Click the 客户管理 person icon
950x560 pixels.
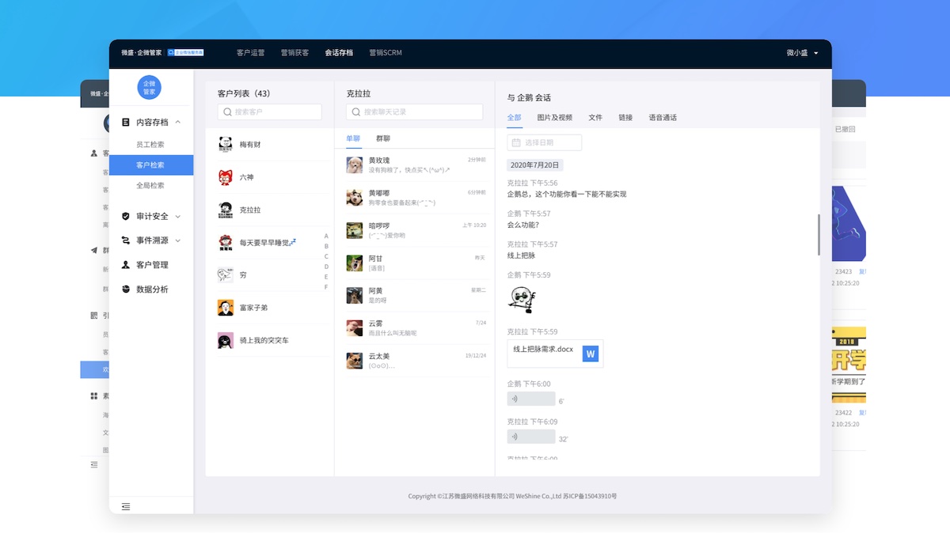click(126, 265)
